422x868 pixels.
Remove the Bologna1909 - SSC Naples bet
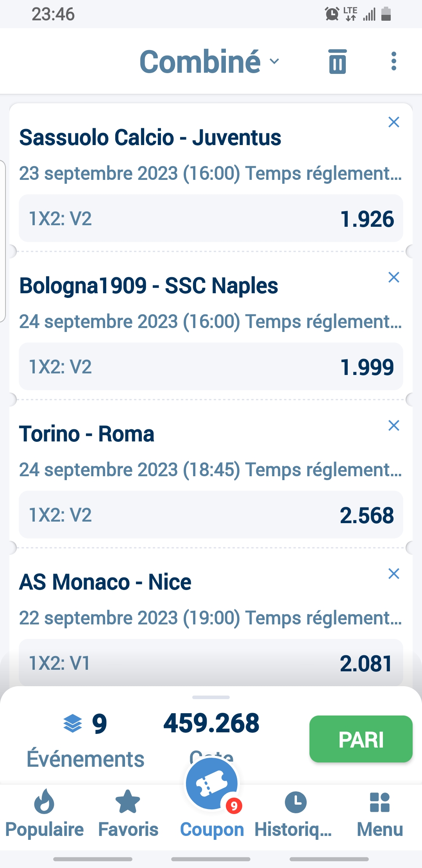tap(393, 277)
